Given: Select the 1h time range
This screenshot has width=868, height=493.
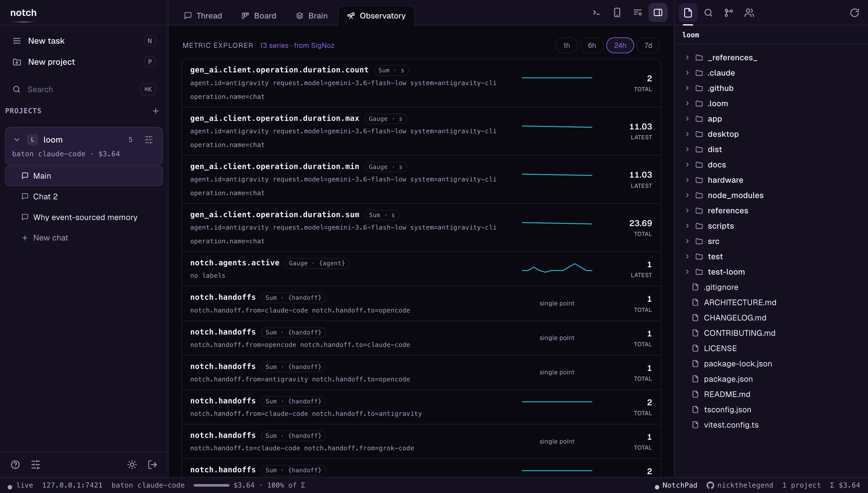Looking at the screenshot, I should 566,45.
